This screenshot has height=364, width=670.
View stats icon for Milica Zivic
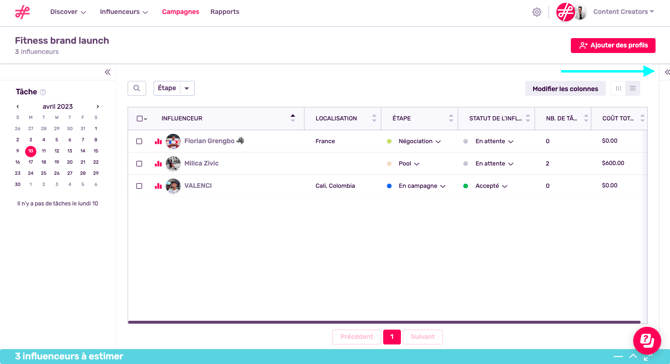158,164
